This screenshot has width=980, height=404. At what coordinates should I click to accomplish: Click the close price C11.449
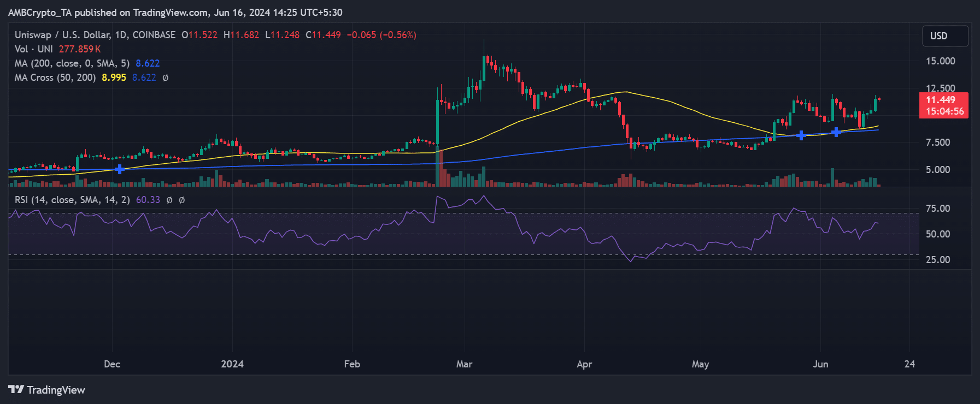(x=323, y=35)
